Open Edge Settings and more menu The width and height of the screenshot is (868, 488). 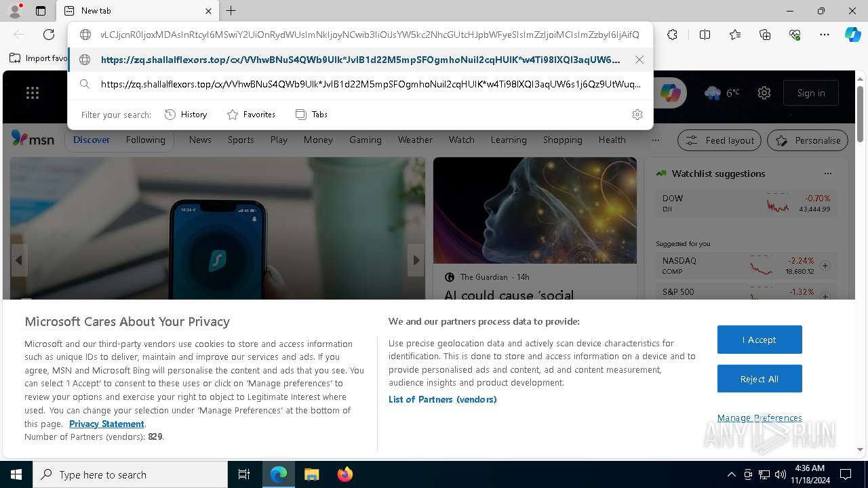tap(825, 35)
